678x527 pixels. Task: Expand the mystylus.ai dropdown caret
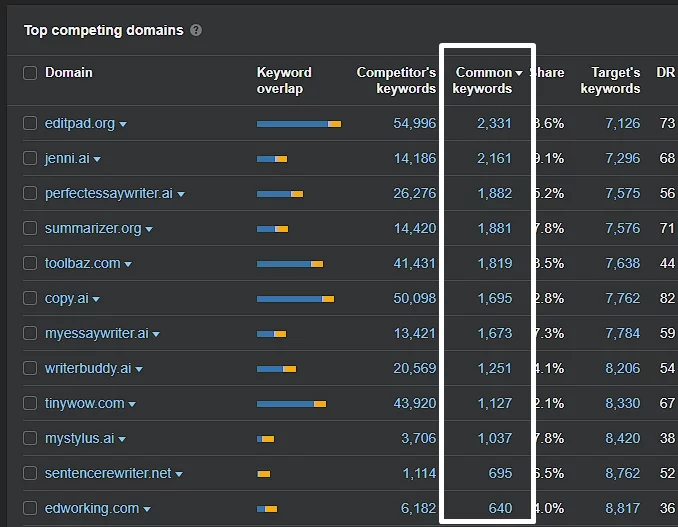pos(122,440)
